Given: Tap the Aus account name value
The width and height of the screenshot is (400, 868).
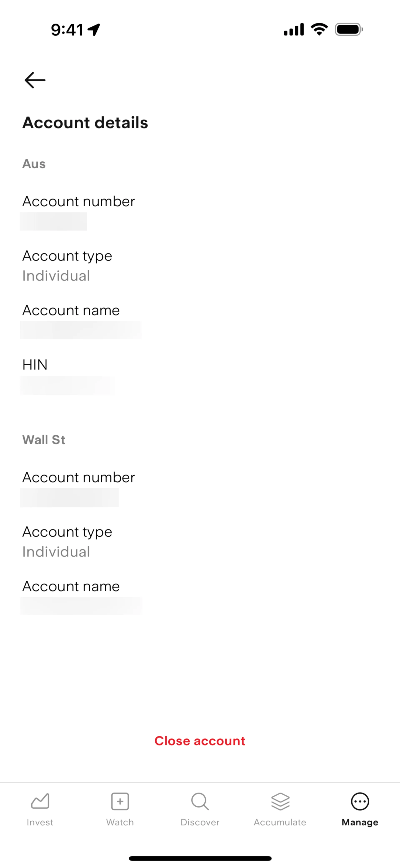Looking at the screenshot, I should 81,330.
